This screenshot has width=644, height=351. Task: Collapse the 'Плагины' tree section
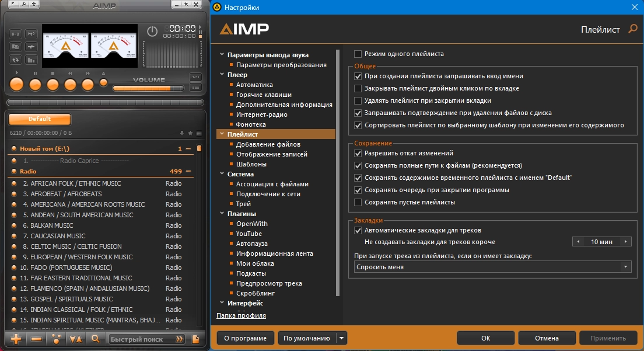tap(222, 213)
